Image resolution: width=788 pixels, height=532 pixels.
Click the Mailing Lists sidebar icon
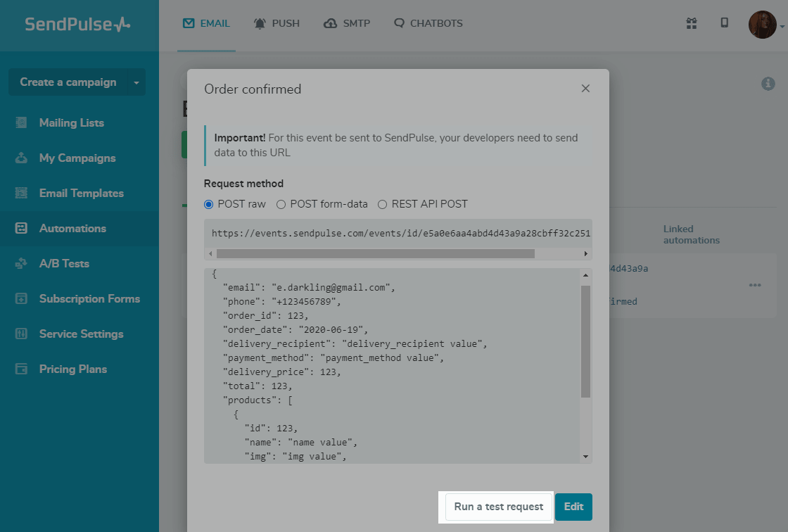[x=21, y=122]
